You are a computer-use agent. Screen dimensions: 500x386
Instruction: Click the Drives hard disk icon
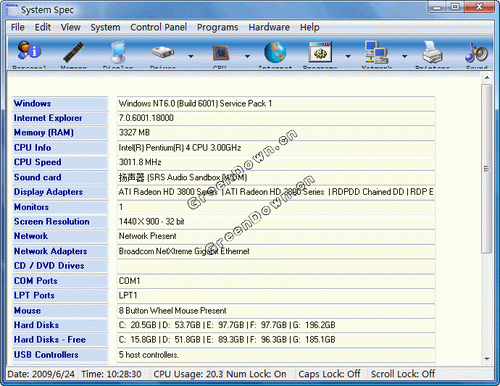(162, 52)
